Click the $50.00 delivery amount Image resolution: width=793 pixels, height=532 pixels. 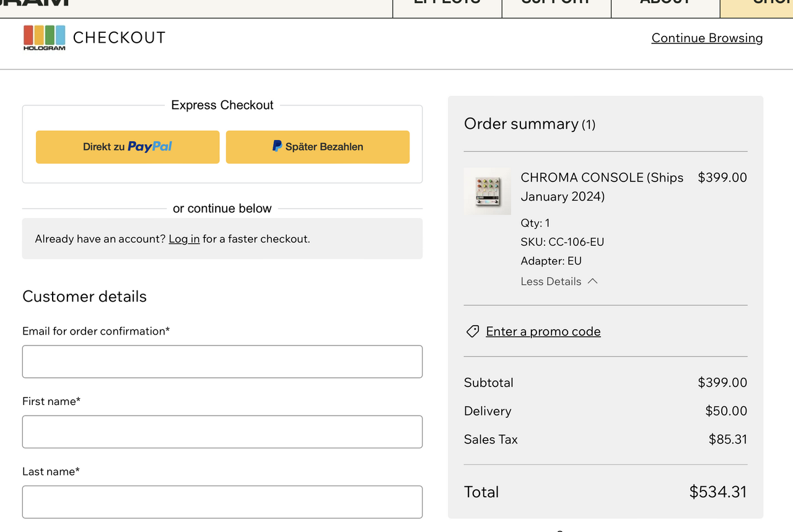pos(726,411)
